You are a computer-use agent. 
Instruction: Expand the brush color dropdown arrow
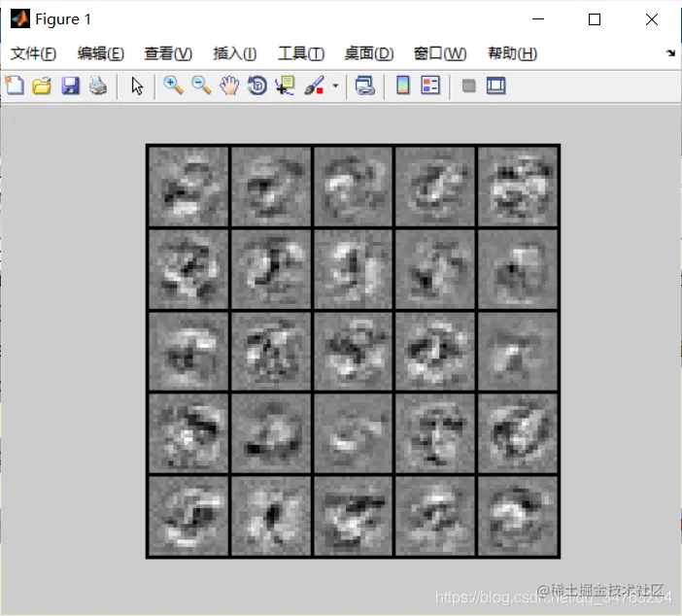click(335, 86)
